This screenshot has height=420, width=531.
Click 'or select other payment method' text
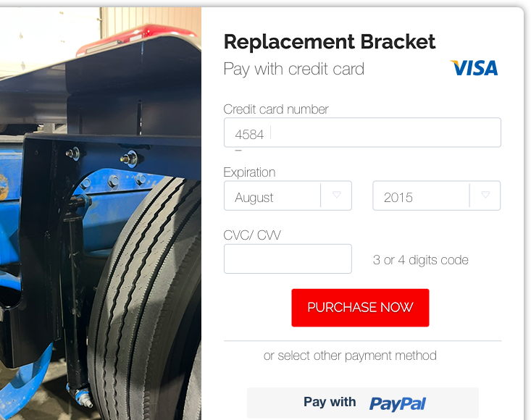coord(350,356)
